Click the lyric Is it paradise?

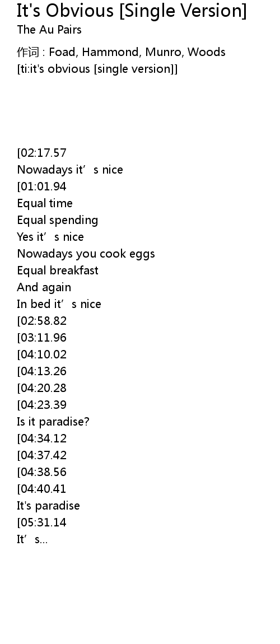pyautogui.click(x=53, y=422)
